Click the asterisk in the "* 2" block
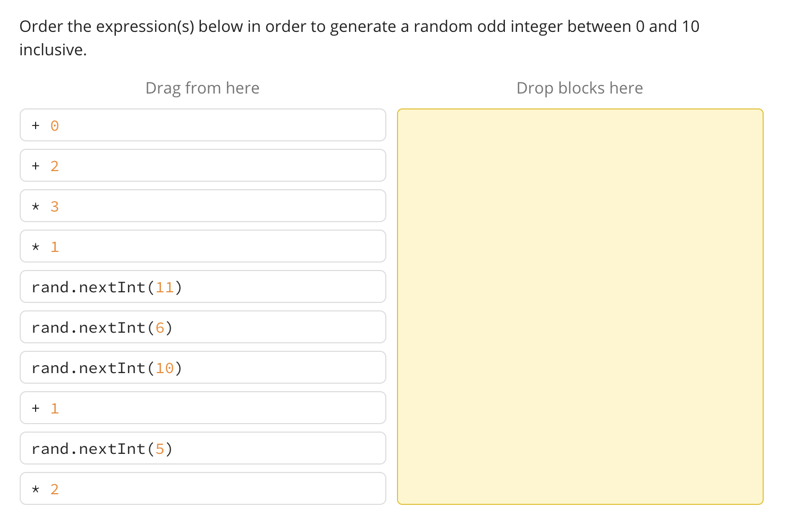Image resolution: width=786 pixels, height=532 pixels. tap(35, 488)
